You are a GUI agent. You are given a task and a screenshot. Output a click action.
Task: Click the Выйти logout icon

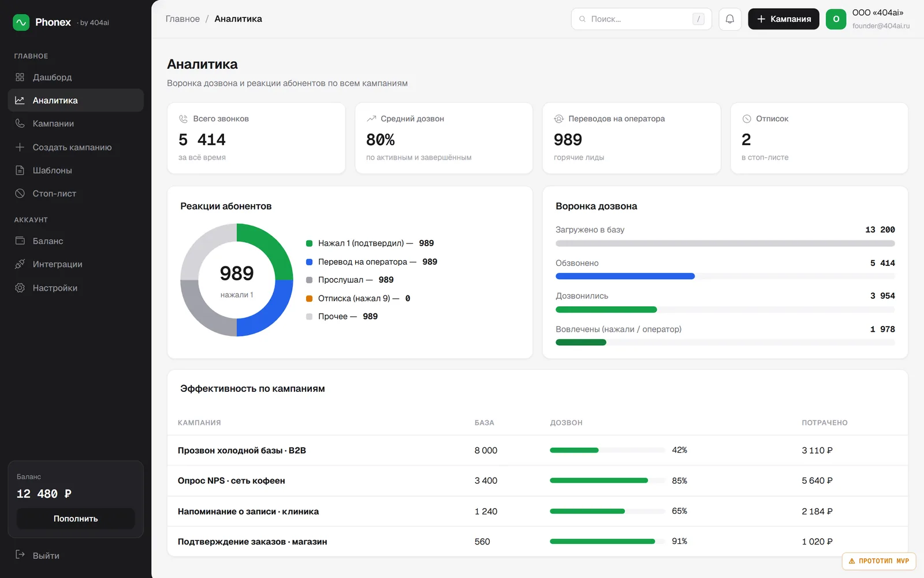click(20, 555)
